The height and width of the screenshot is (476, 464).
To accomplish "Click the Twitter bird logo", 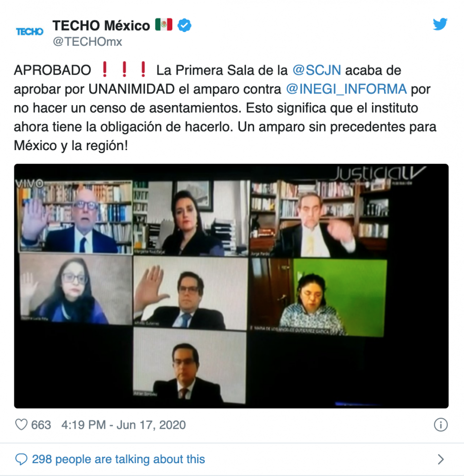I will point(440,24).
